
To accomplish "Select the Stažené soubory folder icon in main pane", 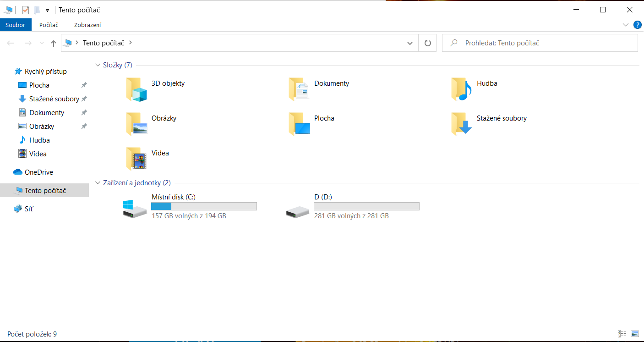I will tap(461, 124).
